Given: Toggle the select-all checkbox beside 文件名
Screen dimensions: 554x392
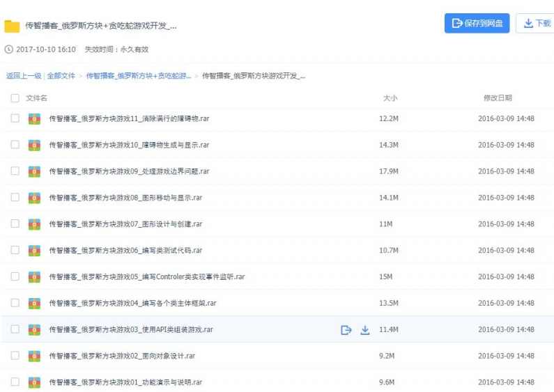Looking at the screenshot, I should pos(15,97).
